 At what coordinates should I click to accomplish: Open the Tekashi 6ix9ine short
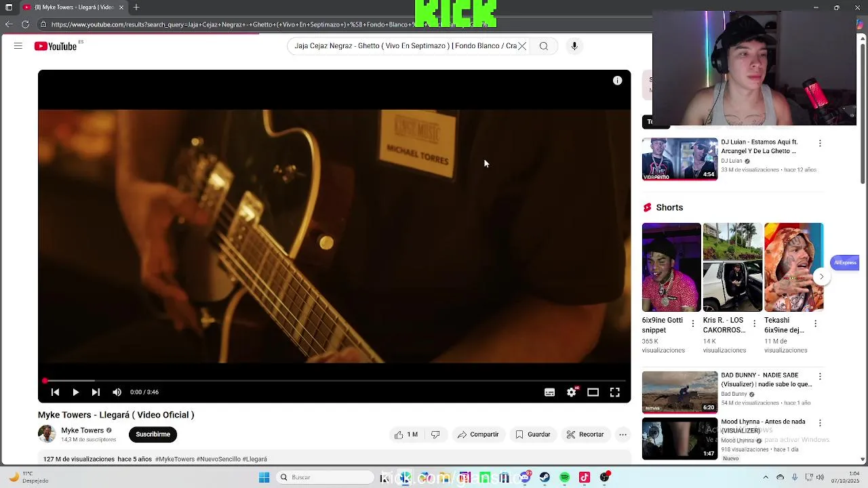pos(793,267)
